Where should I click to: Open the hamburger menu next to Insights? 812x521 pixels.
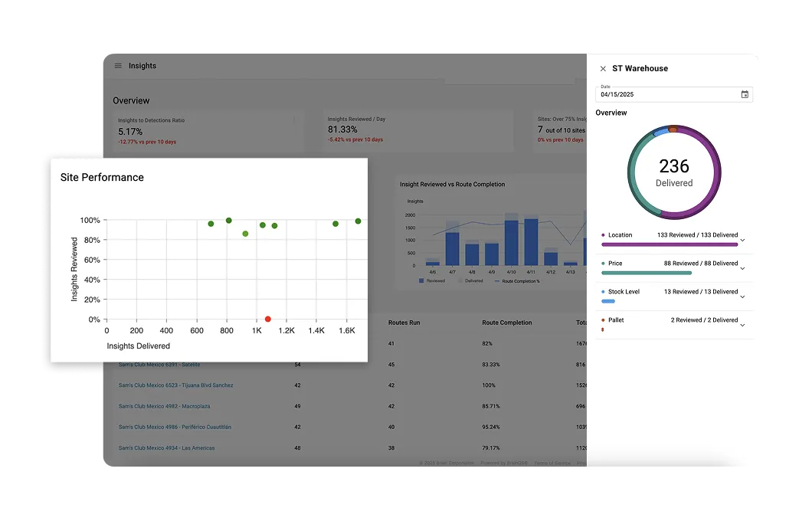[x=118, y=66]
